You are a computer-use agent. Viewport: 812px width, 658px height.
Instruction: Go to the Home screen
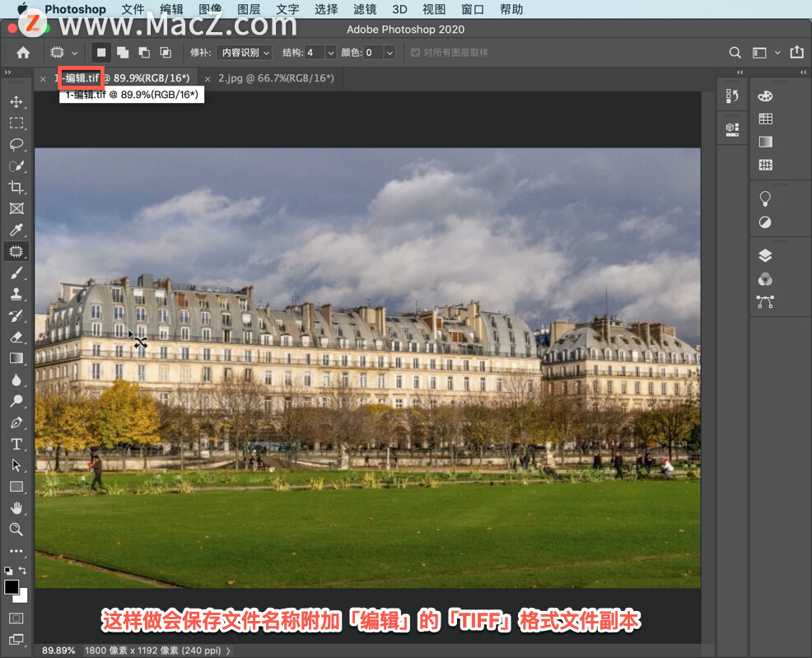pyautogui.click(x=23, y=52)
